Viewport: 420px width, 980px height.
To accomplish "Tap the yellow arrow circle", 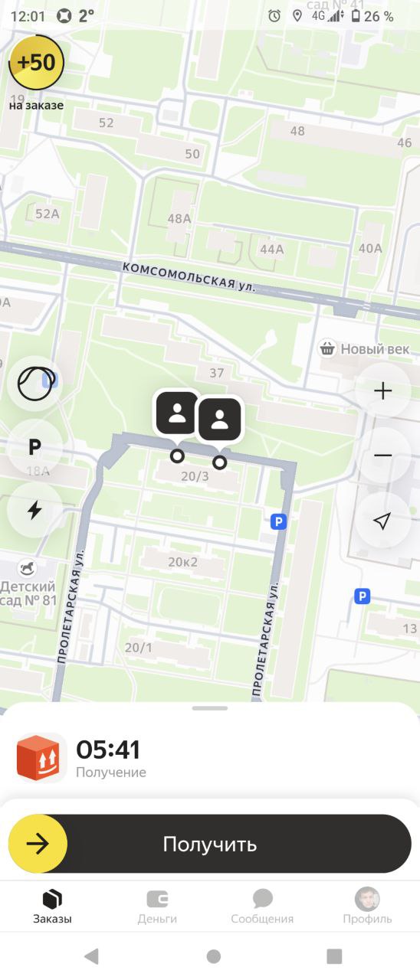I will click(38, 844).
